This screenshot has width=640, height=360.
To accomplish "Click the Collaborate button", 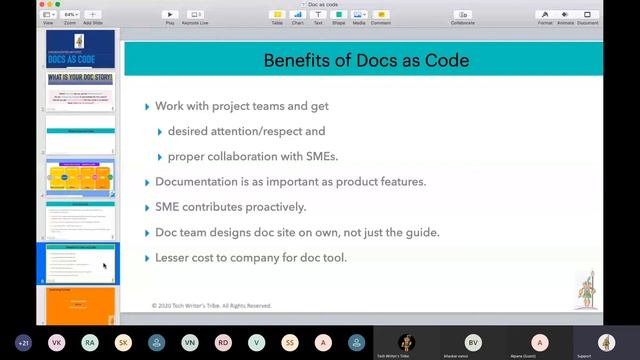I will pyautogui.click(x=462, y=15).
